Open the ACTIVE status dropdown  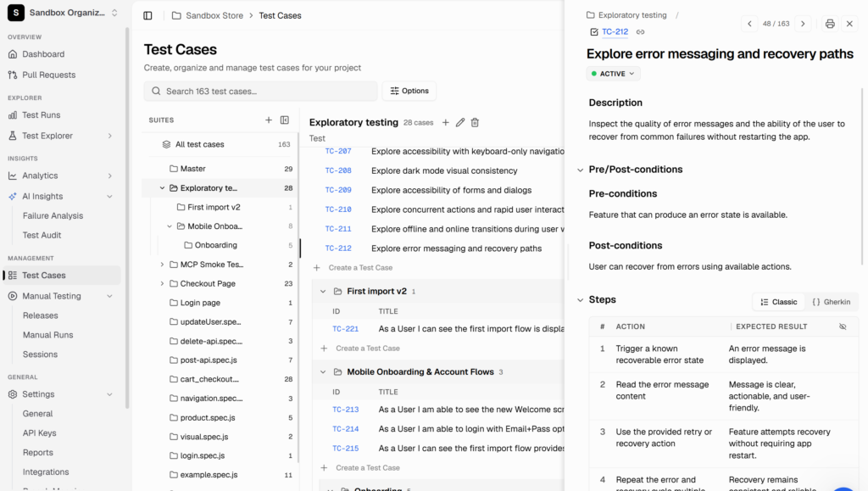pyautogui.click(x=614, y=74)
